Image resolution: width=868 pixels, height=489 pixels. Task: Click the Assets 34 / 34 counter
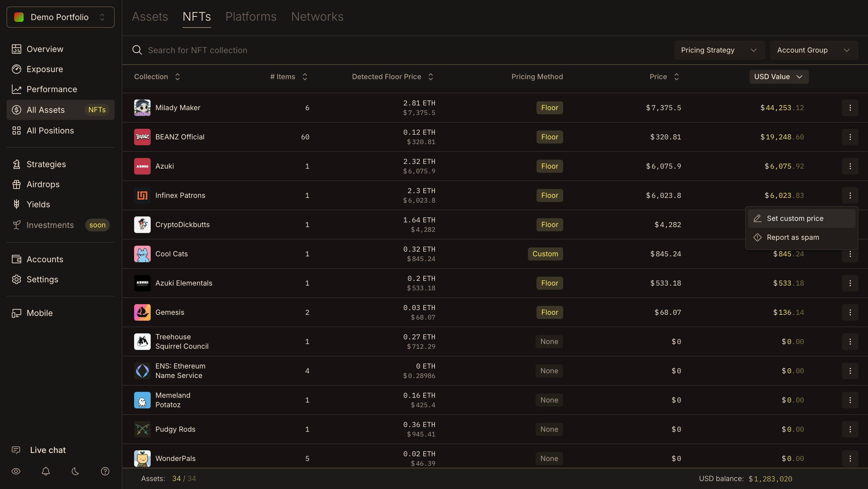[168, 479]
